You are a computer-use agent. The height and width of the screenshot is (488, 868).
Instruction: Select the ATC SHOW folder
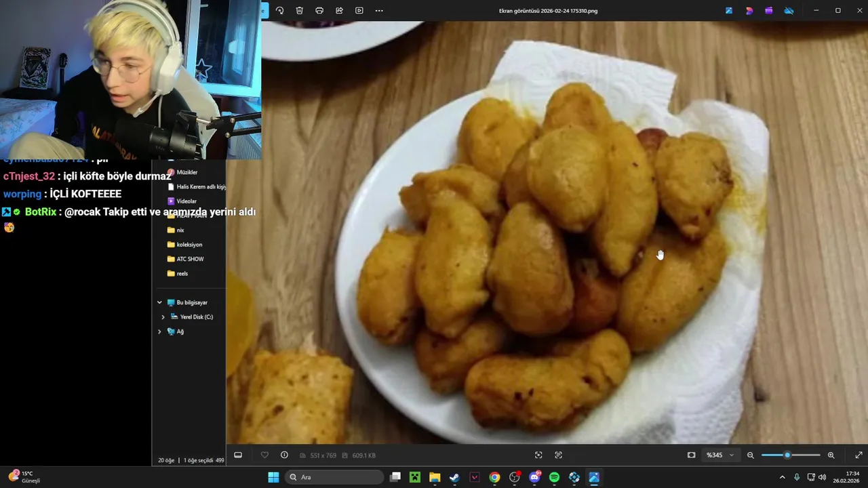coord(185,259)
